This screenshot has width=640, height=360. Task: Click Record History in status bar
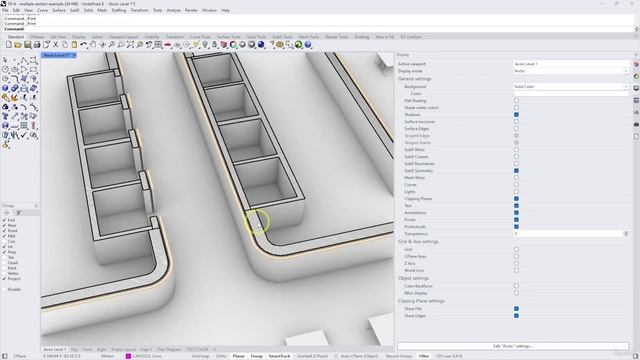399,356
